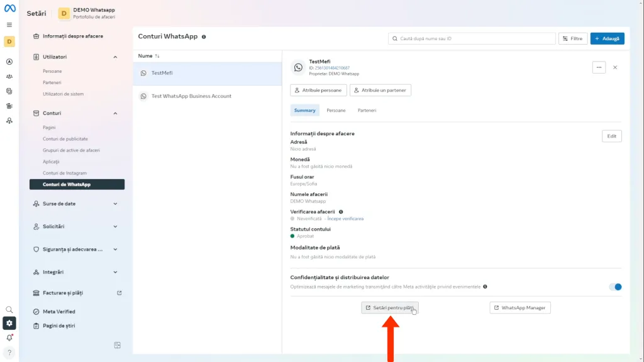Click the people group icon in rail
The image size is (644, 362).
coord(9,76)
